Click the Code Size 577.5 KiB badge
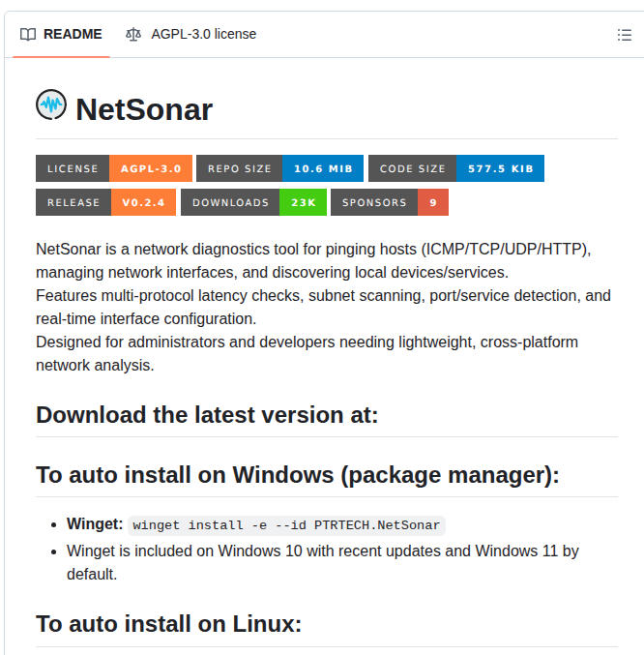Screen dimensions: 644x655 click(456, 168)
